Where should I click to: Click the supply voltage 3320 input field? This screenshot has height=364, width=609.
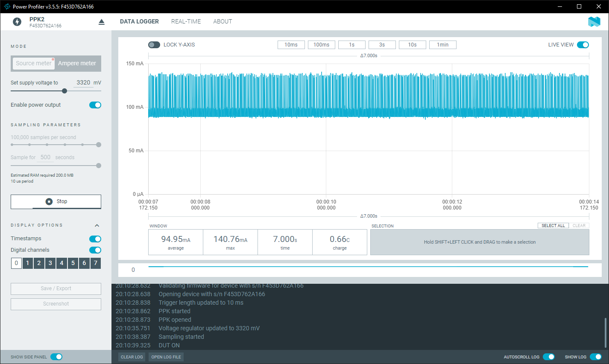point(83,83)
